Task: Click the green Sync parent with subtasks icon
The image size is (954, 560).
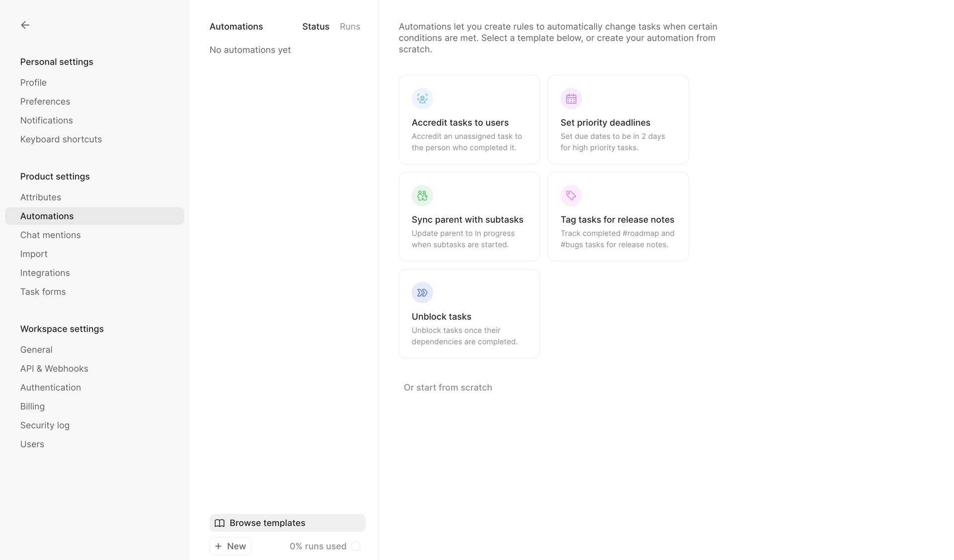Action: 422,195
